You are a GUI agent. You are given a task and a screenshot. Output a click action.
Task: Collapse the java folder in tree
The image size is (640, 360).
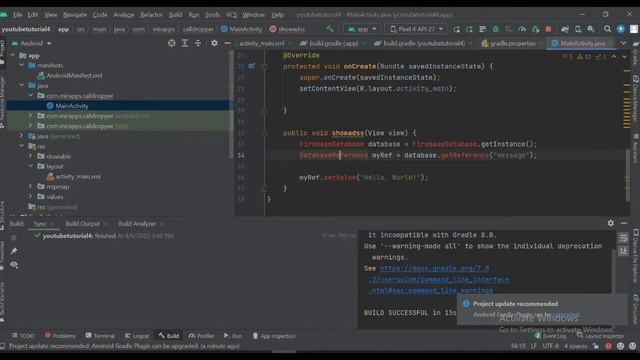pos(22,85)
